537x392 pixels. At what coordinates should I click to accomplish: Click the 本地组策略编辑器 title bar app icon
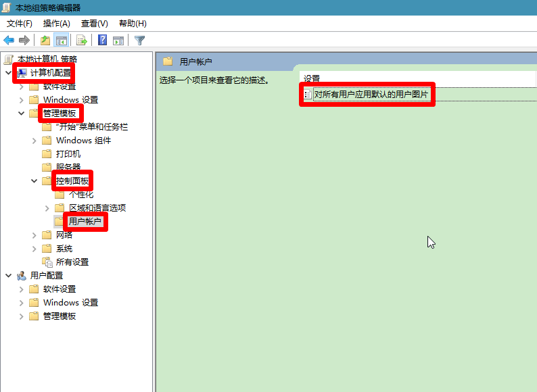click(7, 7)
